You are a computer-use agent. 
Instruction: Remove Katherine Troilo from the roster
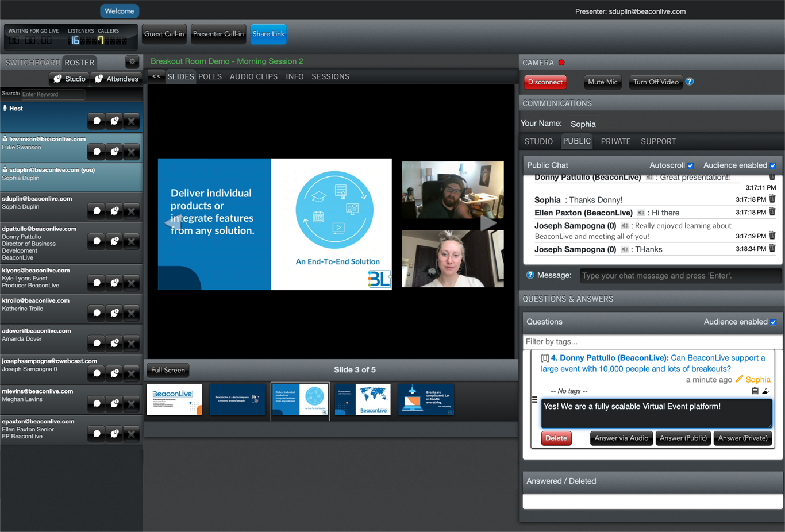(132, 313)
